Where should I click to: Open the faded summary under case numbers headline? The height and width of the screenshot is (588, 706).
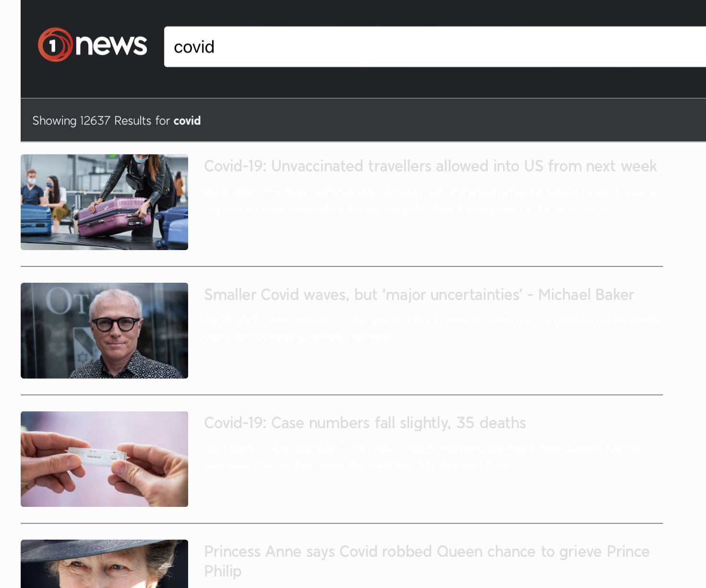pos(422,457)
